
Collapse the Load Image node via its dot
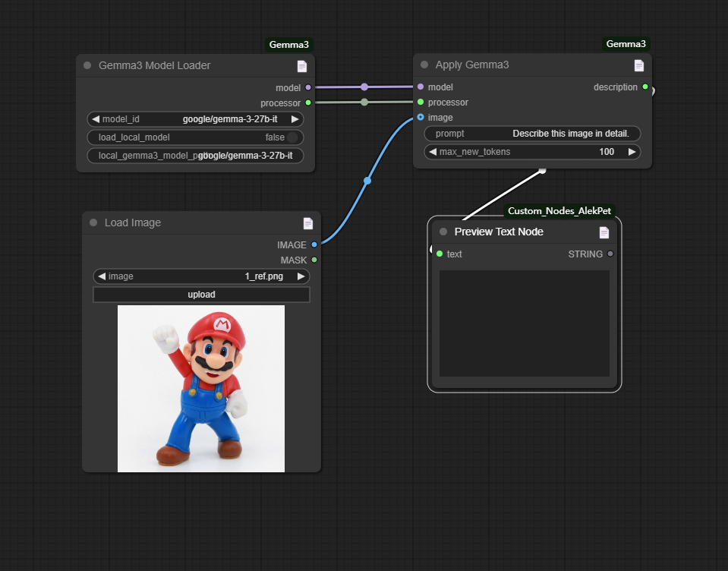click(x=93, y=222)
